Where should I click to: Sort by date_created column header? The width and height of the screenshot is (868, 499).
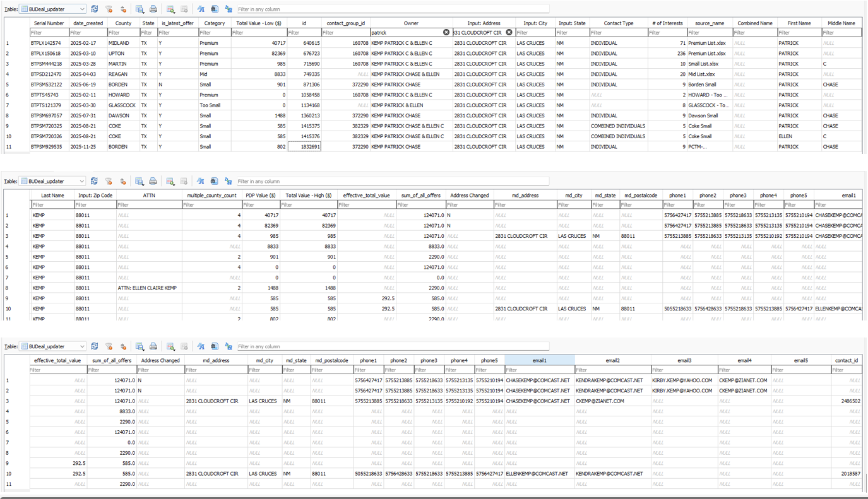point(88,23)
